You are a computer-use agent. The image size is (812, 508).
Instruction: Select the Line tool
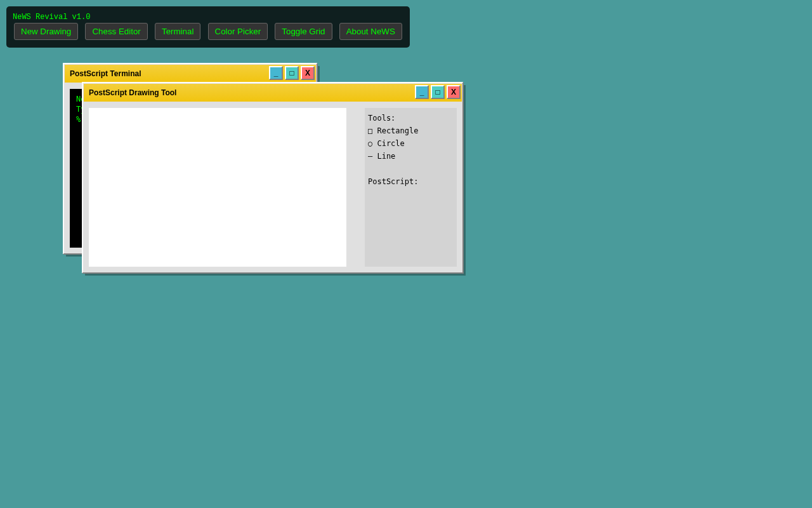point(382,156)
